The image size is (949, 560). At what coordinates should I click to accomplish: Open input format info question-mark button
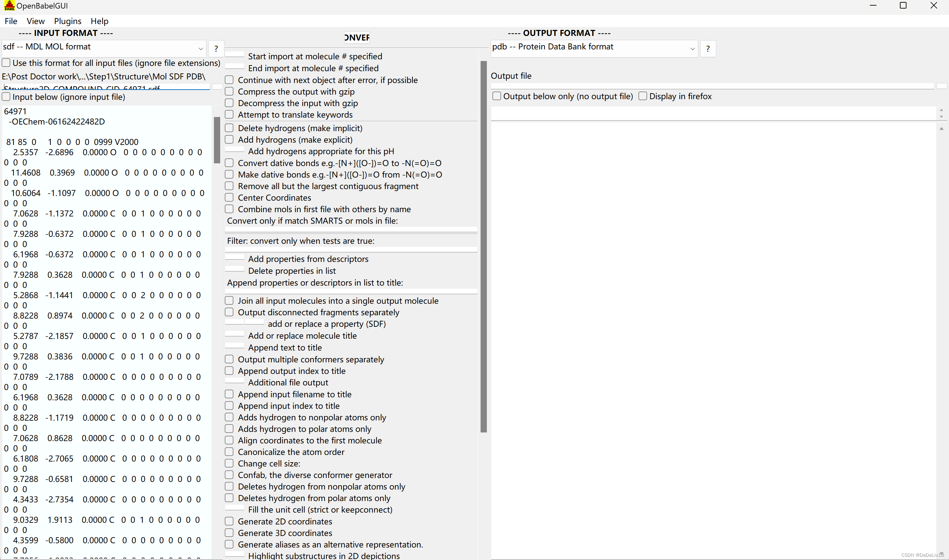pyautogui.click(x=216, y=49)
